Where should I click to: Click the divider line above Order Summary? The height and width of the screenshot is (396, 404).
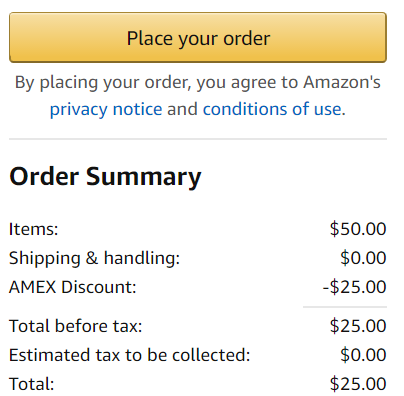coord(198,139)
